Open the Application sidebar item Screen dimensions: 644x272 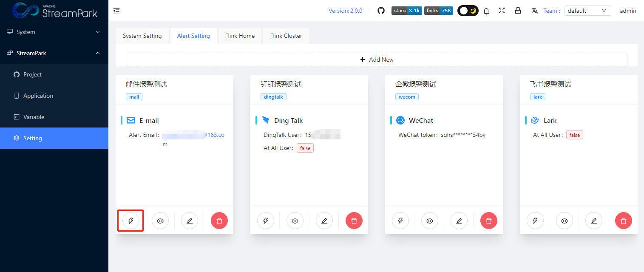point(38,96)
